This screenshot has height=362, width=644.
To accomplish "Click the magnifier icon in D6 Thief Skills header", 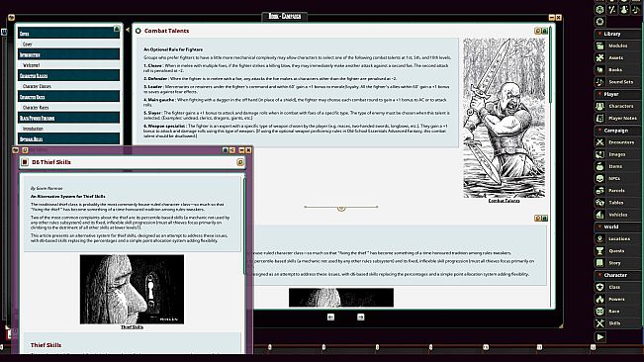I will point(240,162).
